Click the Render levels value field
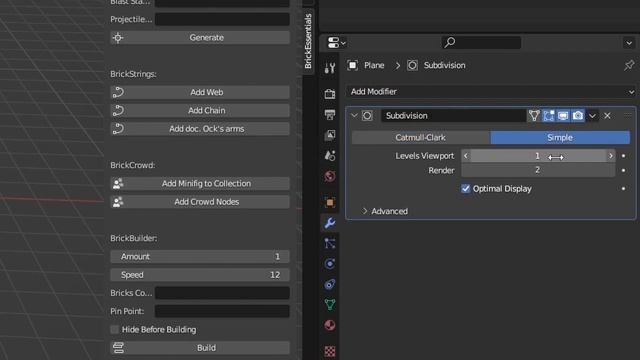The height and width of the screenshot is (360, 640). point(538,170)
